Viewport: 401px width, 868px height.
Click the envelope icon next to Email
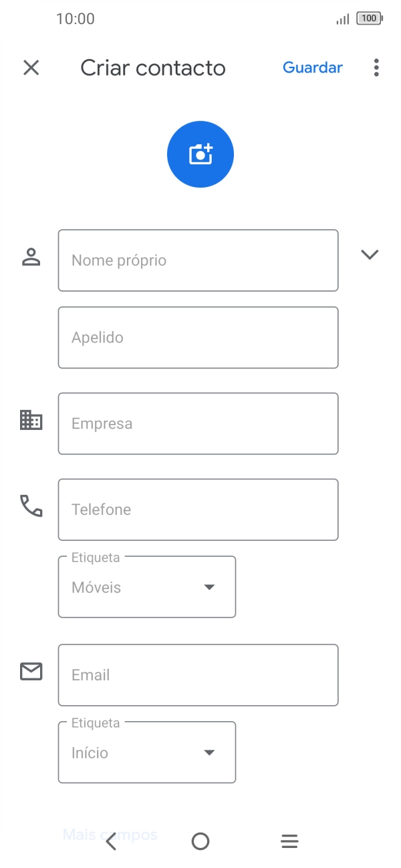(x=31, y=672)
